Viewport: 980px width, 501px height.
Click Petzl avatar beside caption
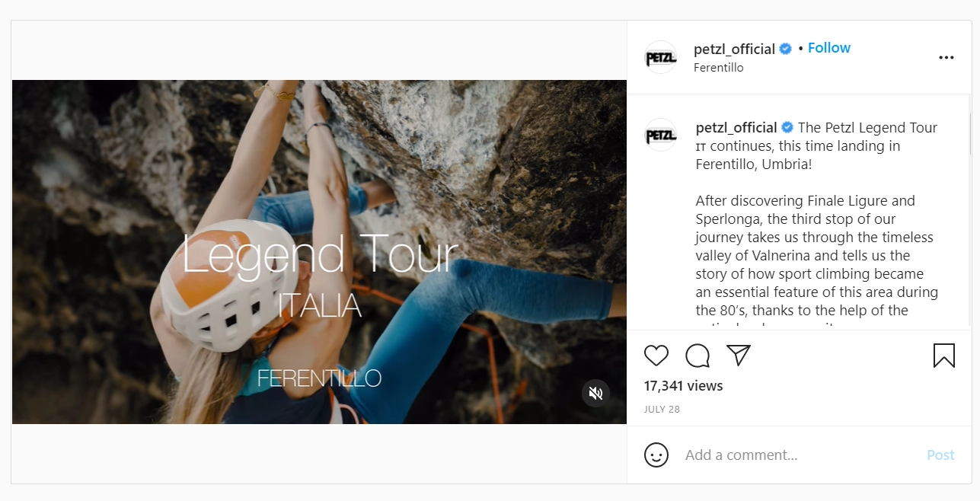[x=660, y=135]
